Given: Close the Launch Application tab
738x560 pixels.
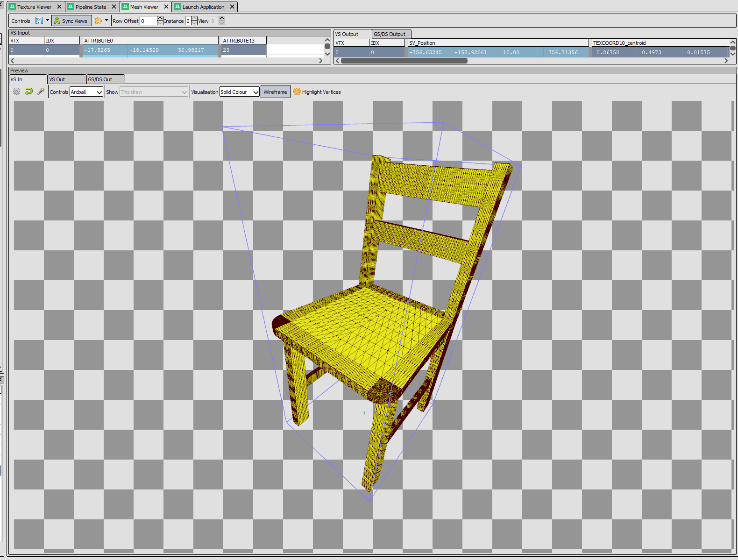Looking at the screenshot, I should click(x=232, y=7).
